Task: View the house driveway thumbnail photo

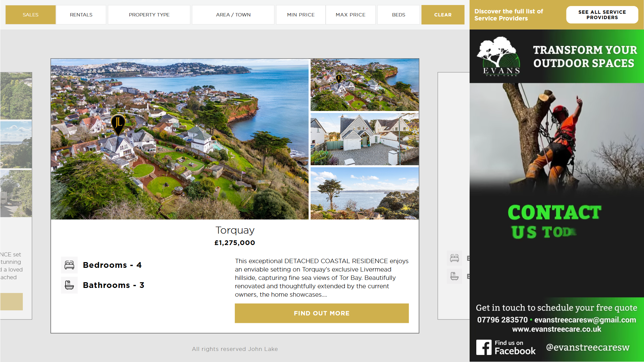Action: (365, 139)
